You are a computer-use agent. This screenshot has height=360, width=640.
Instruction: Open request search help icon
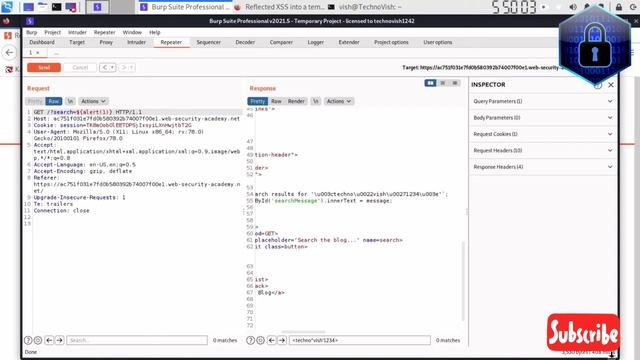point(28,340)
